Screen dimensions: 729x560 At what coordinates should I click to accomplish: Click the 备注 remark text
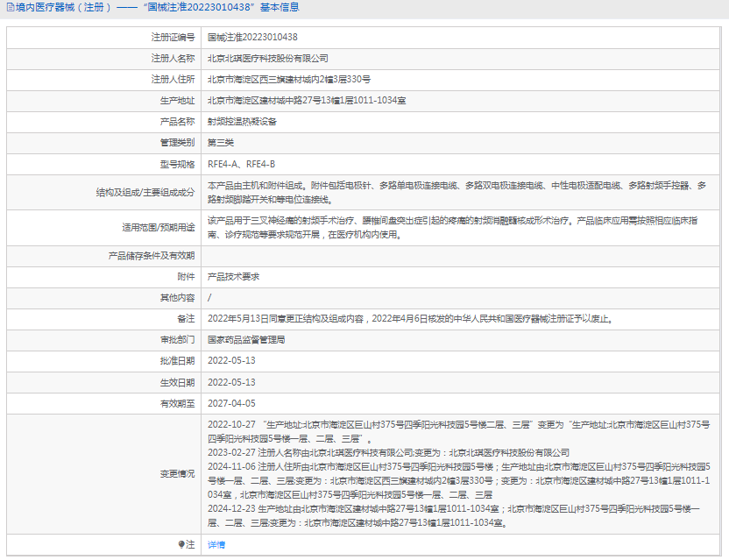tap(411, 319)
